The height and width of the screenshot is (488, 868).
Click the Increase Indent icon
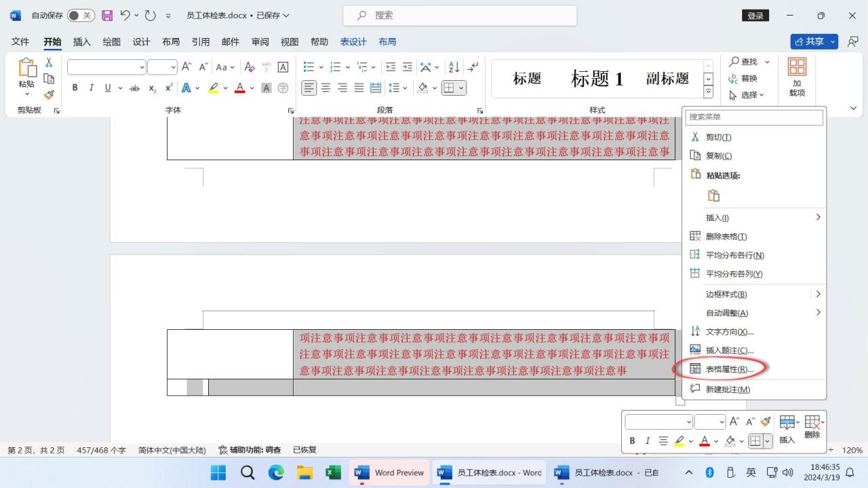click(x=406, y=67)
